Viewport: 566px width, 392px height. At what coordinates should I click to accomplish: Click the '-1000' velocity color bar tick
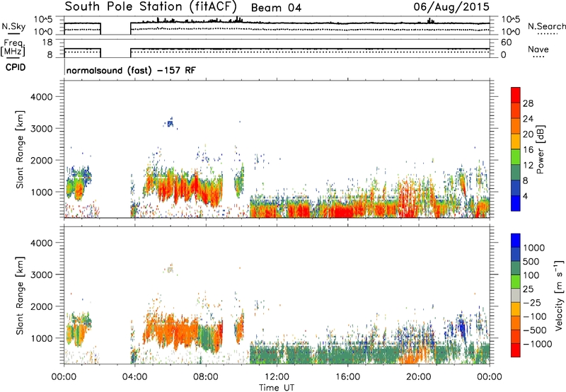[537, 344]
